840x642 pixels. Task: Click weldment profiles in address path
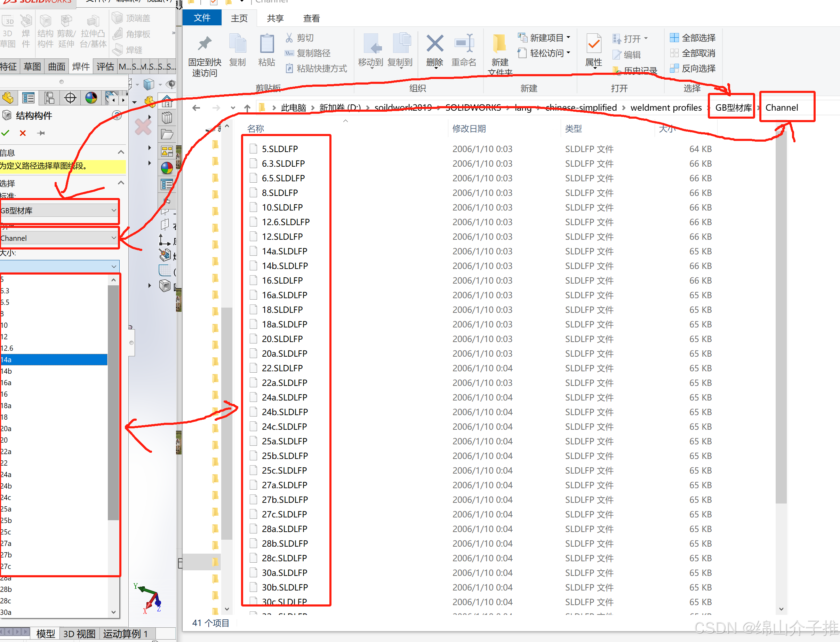(x=666, y=108)
